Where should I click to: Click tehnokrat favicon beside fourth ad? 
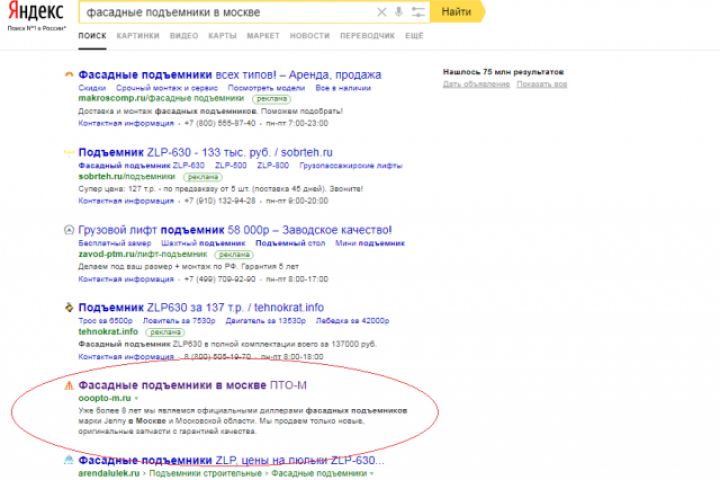pos(68,307)
